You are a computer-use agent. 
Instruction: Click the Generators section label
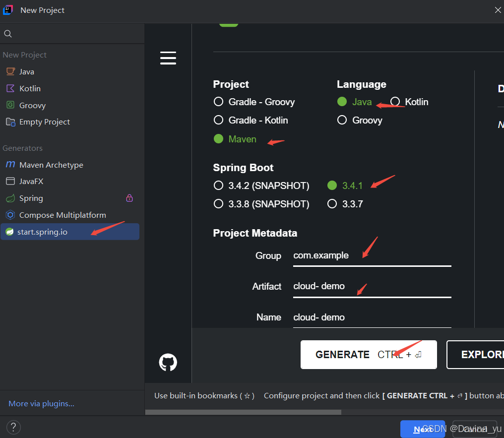pyautogui.click(x=22, y=148)
